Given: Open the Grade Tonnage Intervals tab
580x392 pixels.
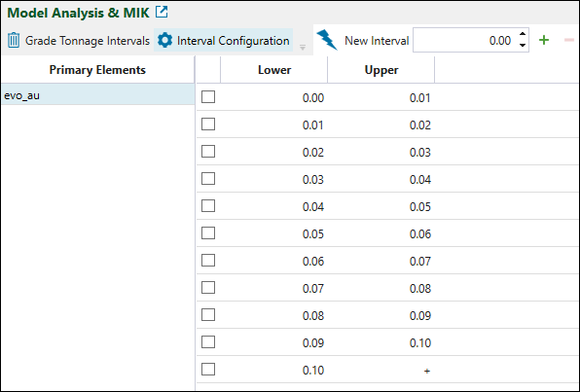Looking at the screenshot, I should (79, 40).
